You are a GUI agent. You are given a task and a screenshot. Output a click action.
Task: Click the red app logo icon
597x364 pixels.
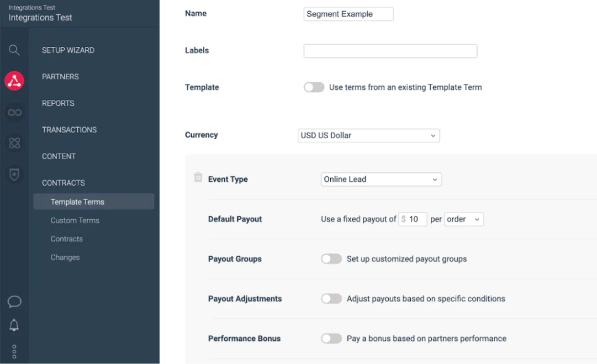14,81
